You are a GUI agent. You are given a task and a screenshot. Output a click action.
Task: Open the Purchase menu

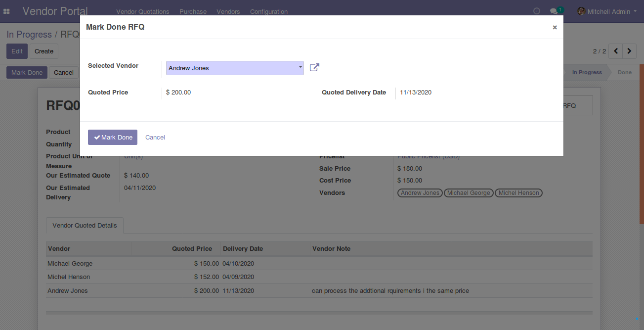[193, 11]
